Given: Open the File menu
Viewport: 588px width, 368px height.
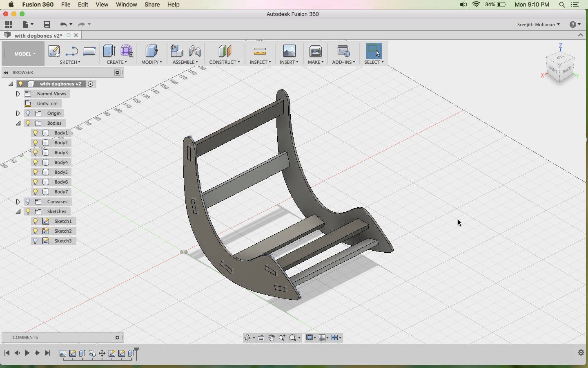Looking at the screenshot, I should 66,4.
